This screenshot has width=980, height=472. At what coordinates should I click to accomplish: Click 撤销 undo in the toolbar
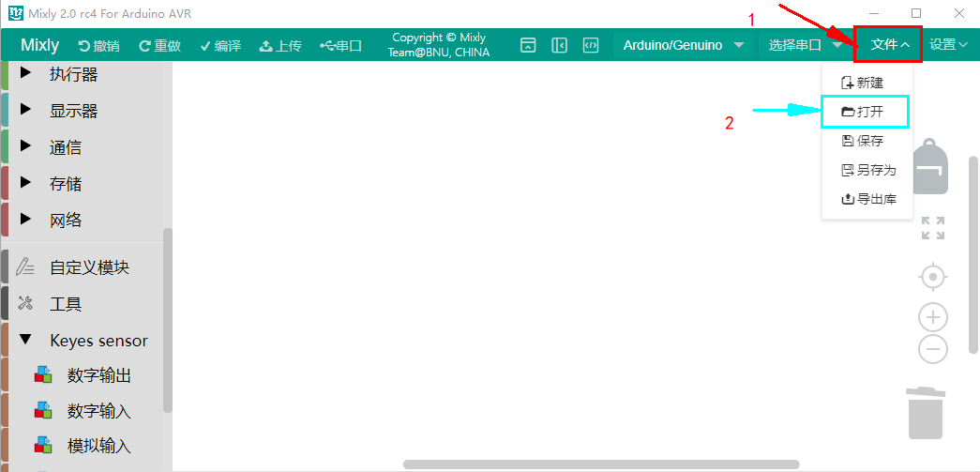point(98,45)
